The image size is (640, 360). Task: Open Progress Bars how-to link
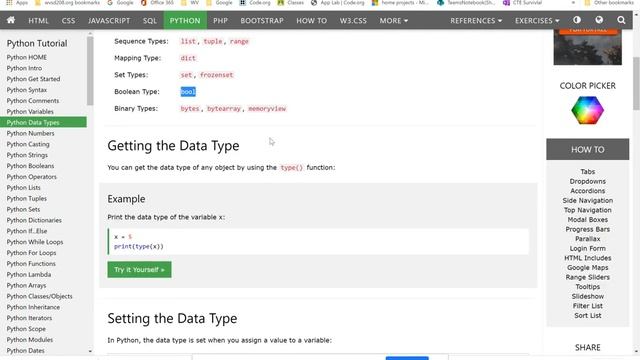[587, 229]
